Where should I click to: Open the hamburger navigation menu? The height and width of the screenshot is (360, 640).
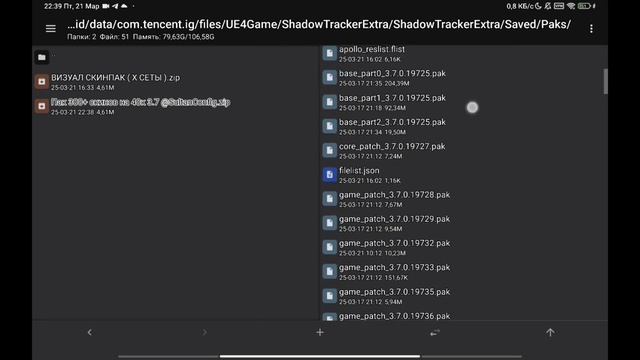tap(51, 29)
